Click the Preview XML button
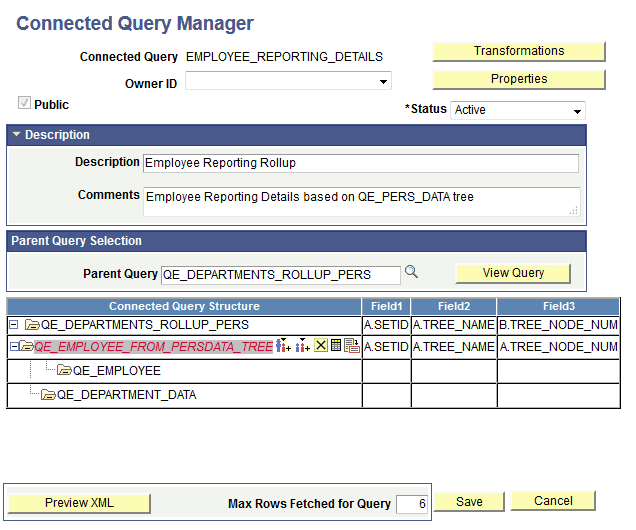Screen dimensions: 636x530 tap(79, 503)
